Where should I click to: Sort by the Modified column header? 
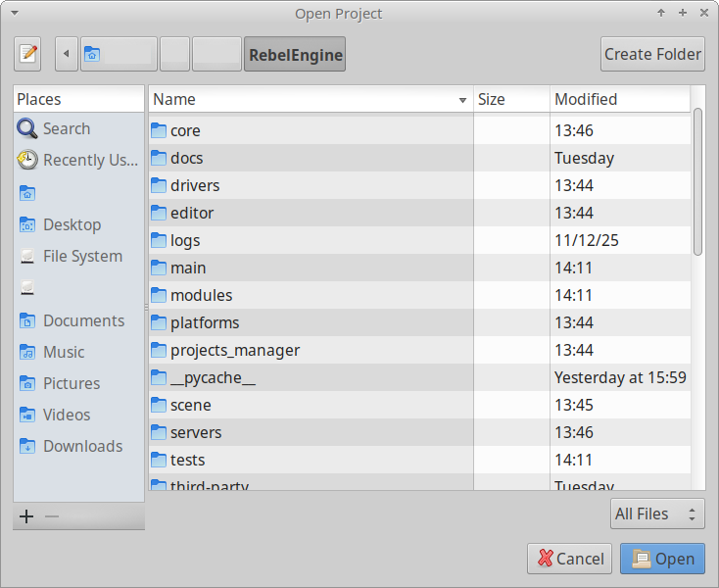point(620,99)
